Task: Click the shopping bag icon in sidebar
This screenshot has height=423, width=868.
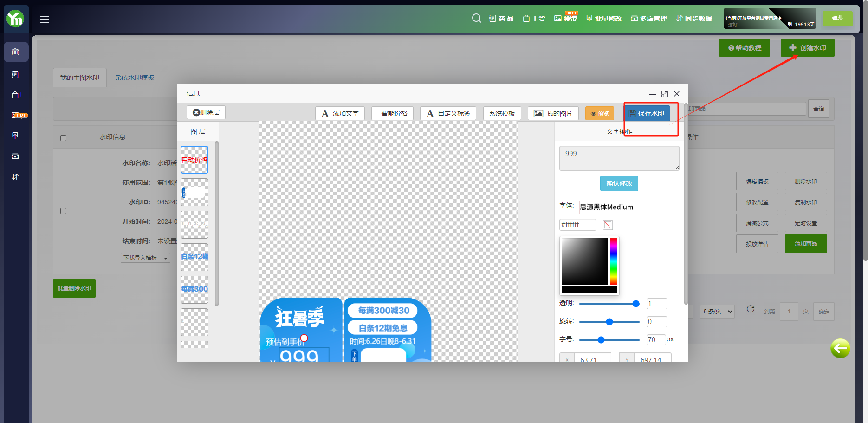Action: (x=15, y=95)
